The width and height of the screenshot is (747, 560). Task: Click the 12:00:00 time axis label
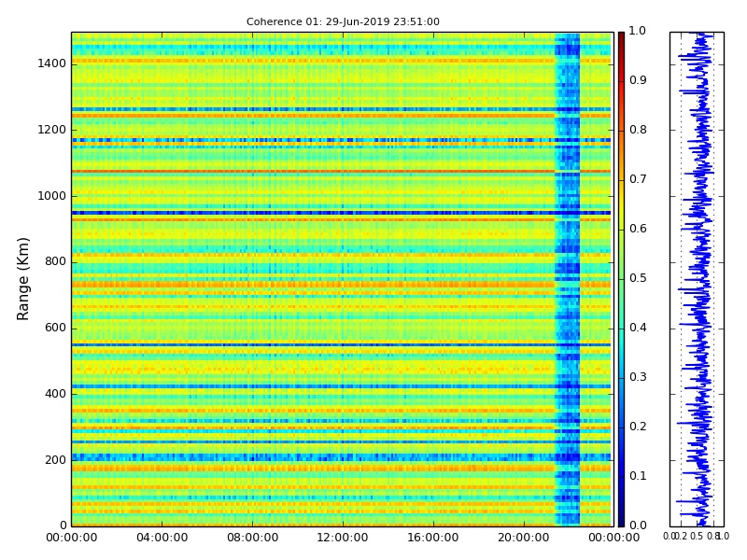click(343, 538)
